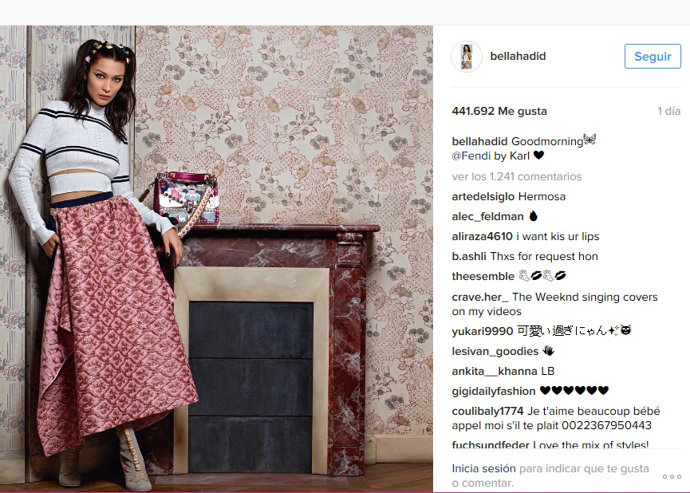The image size is (690, 493).
Task: Open b.ashli commenter profile
Action: click(x=469, y=257)
